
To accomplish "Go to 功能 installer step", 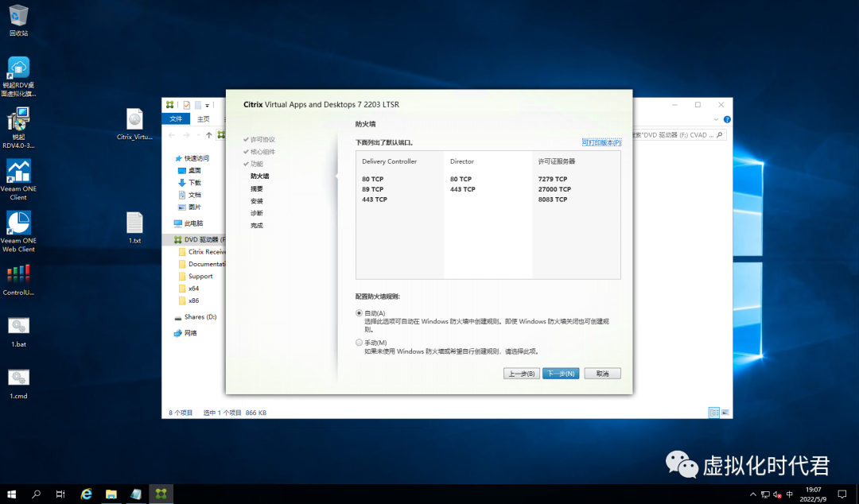I will coord(256,164).
